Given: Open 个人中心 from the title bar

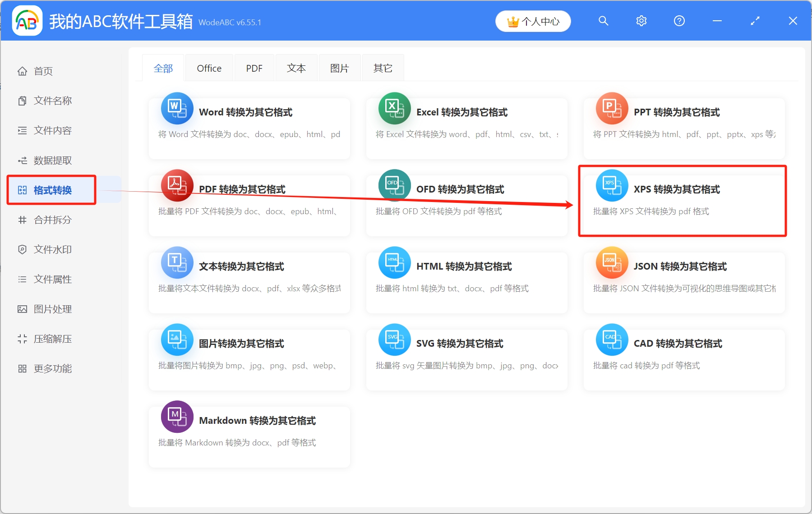Looking at the screenshot, I should (x=533, y=21).
